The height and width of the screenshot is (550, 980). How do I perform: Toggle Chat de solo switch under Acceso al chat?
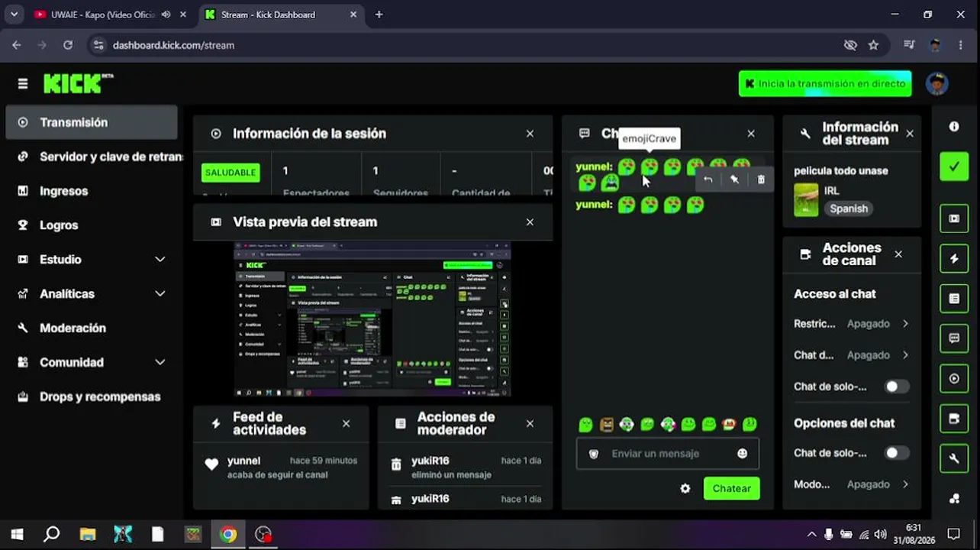[x=896, y=387]
